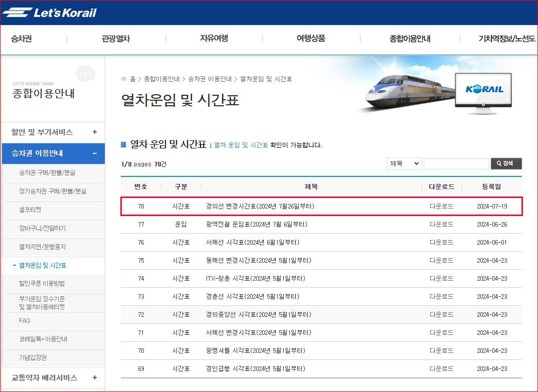Open the 승차권 top menu
The height and width of the screenshot is (392, 538).
click(22, 39)
